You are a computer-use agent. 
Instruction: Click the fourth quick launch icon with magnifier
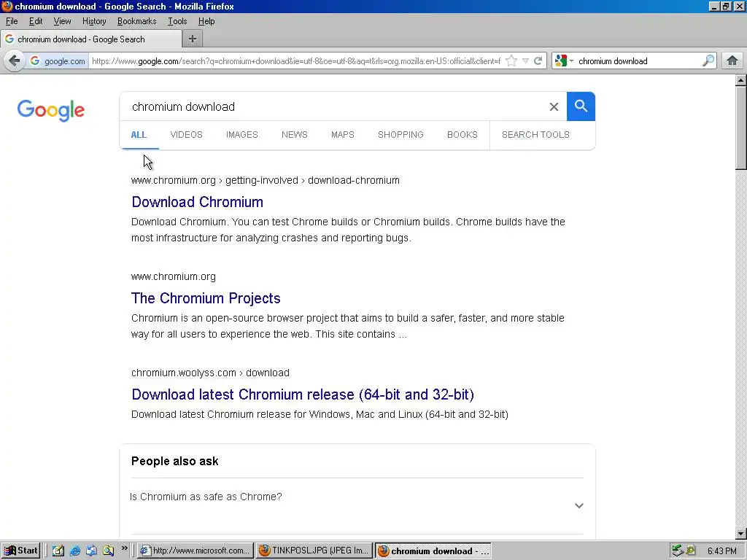click(108, 551)
